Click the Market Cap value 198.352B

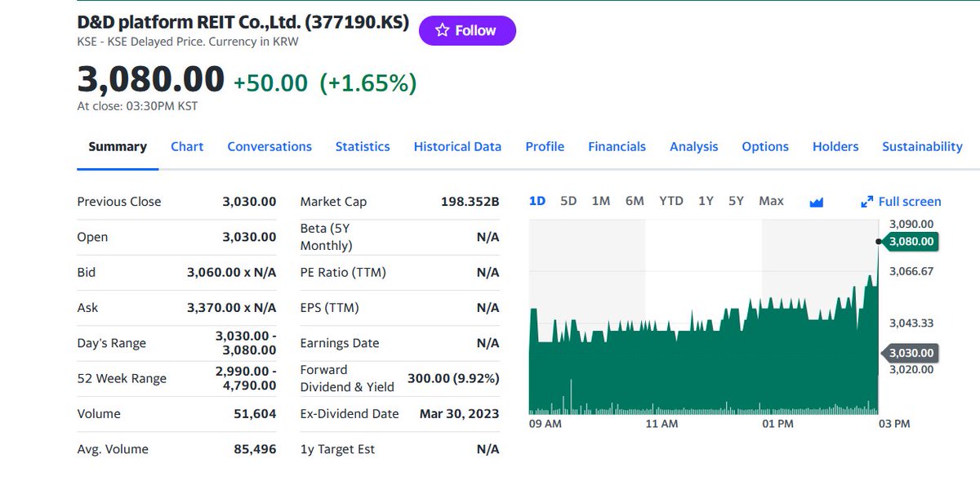click(470, 202)
